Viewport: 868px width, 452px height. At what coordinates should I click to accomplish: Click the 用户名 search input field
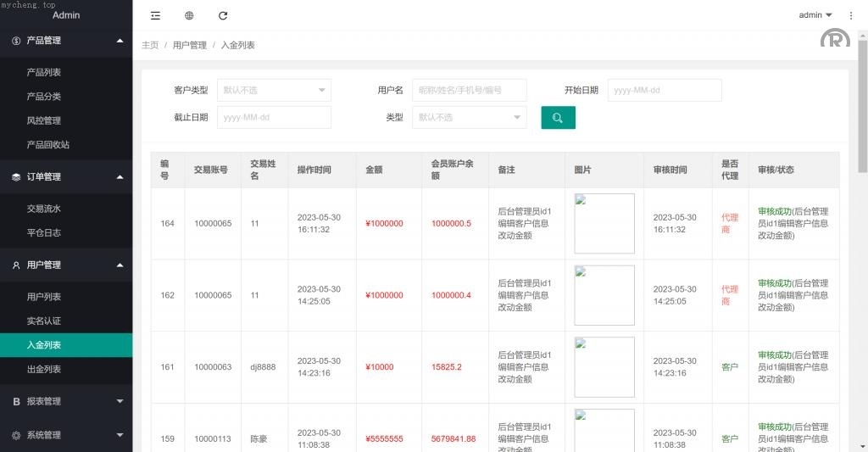click(469, 90)
